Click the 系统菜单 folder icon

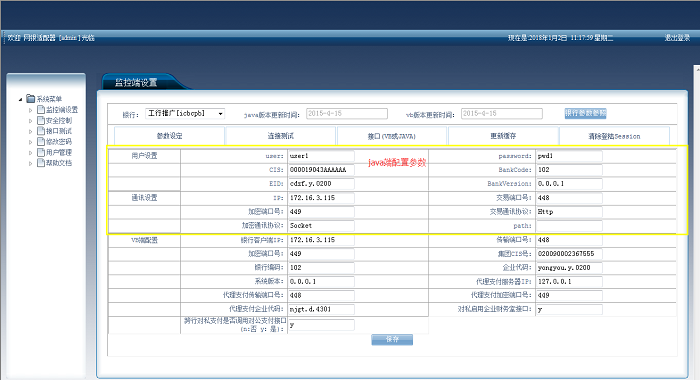pos(30,98)
